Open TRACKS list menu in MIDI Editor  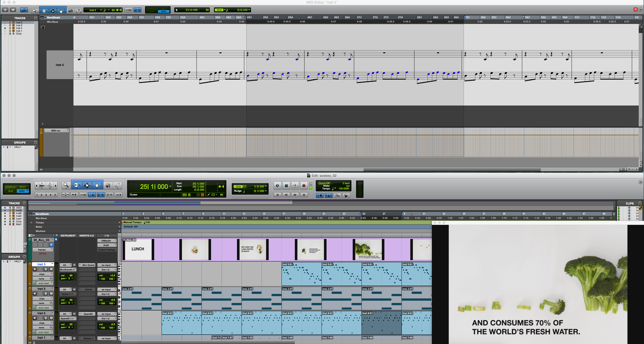click(35, 18)
